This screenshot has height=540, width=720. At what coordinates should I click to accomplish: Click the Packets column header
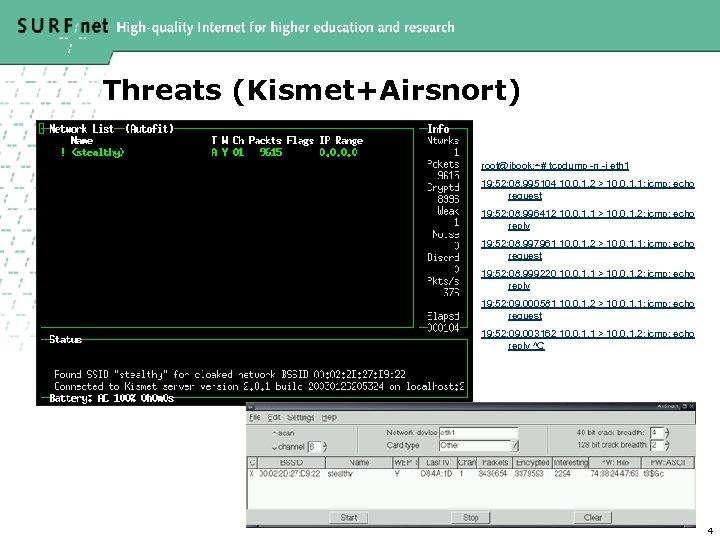pyautogui.click(x=495, y=462)
